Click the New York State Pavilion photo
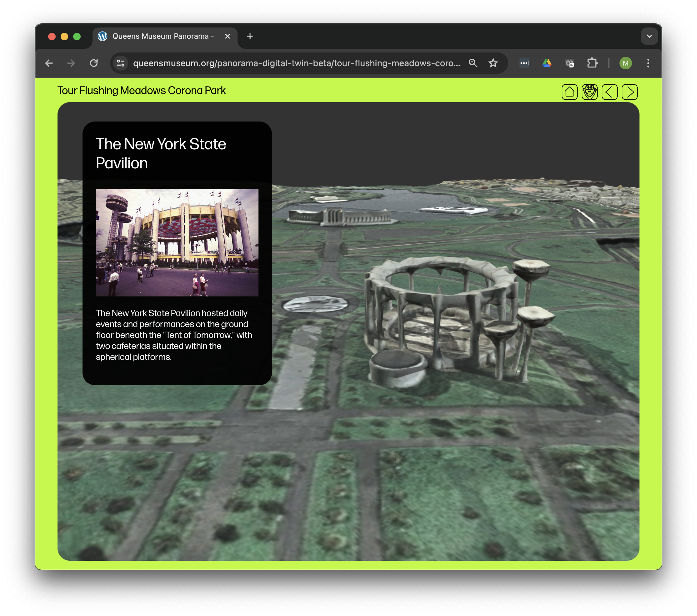The height and width of the screenshot is (616, 697). click(177, 243)
